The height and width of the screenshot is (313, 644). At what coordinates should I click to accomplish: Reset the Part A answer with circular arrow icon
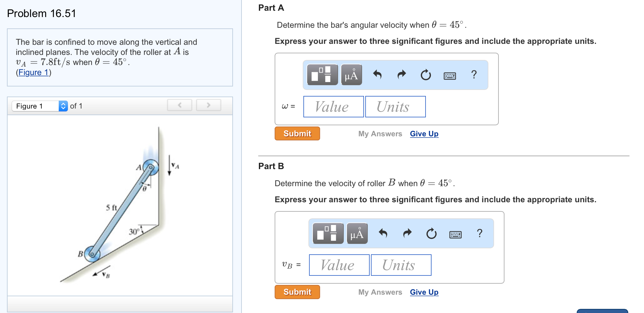click(x=425, y=75)
